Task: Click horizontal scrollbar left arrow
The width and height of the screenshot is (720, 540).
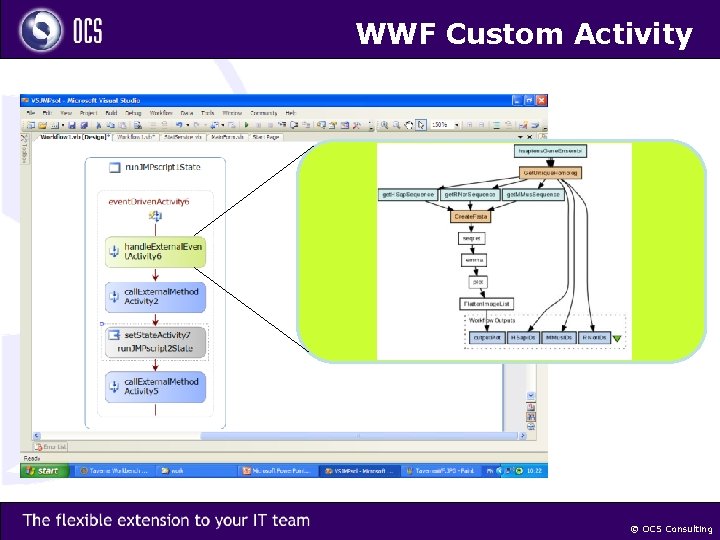Action: click(37, 435)
